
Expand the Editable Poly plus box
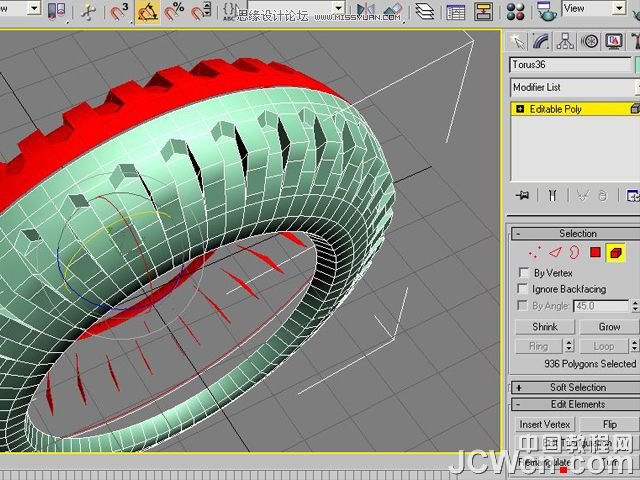(x=520, y=109)
